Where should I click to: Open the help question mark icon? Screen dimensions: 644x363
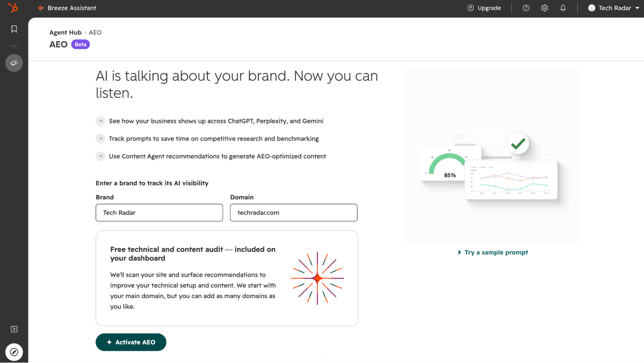[526, 8]
